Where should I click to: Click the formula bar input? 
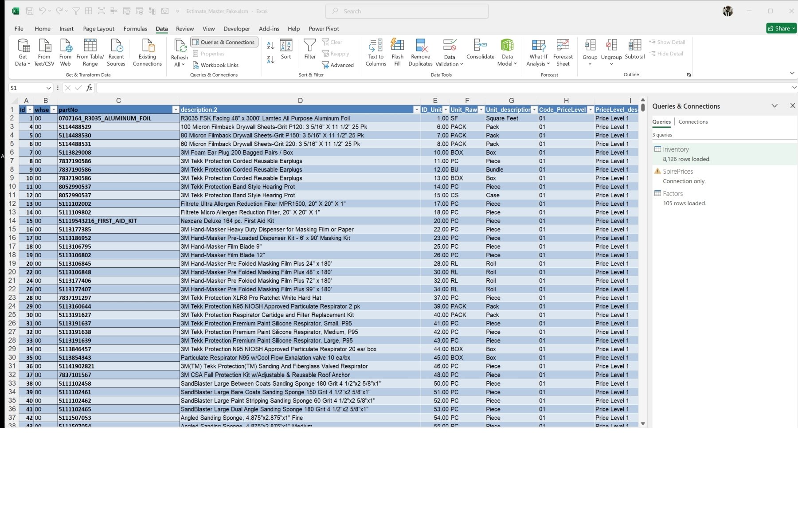[x=443, y=88]
